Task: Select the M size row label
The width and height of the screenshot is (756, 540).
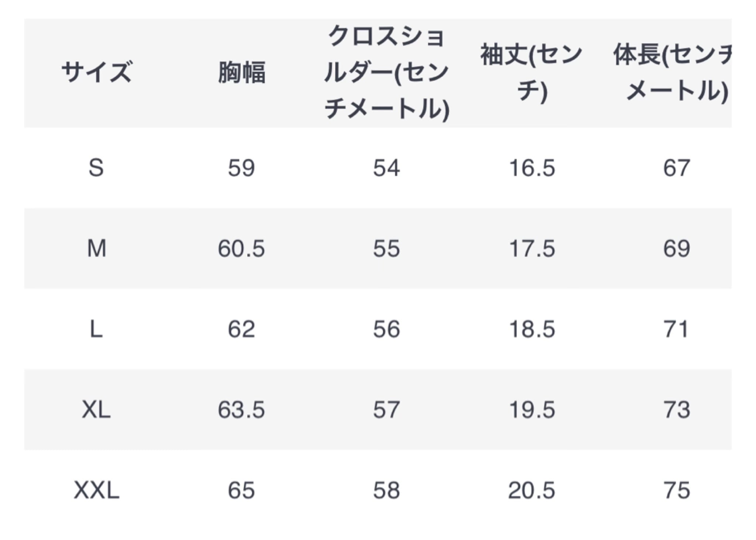Action: coord(96,248)
